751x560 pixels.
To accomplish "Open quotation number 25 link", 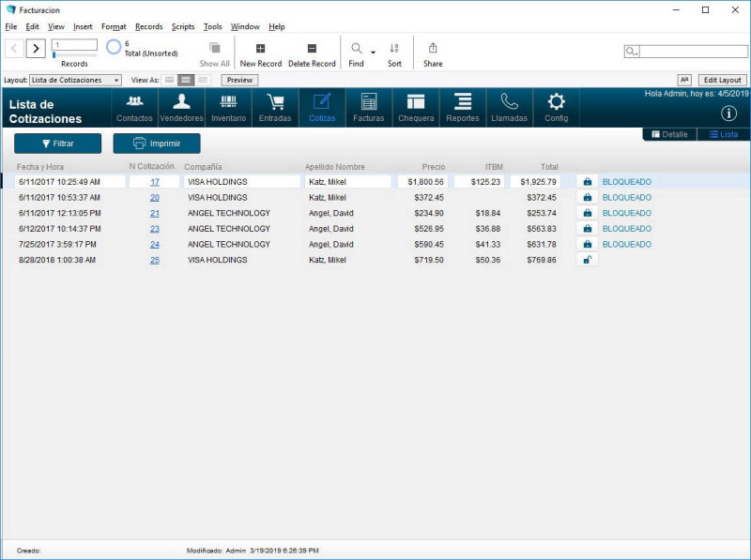I will point(155,261).
